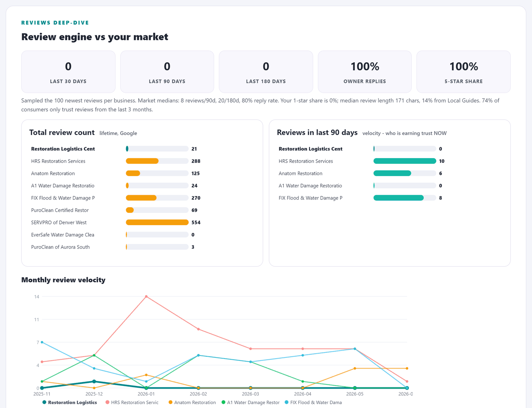This screenshot has height=408, width=532.
Task: Click HRS Restoration Services 90-day bar
Action: tap(405, 161)
